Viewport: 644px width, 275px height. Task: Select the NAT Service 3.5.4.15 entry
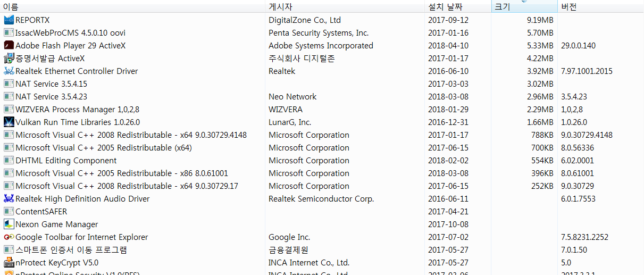point(51,84)
